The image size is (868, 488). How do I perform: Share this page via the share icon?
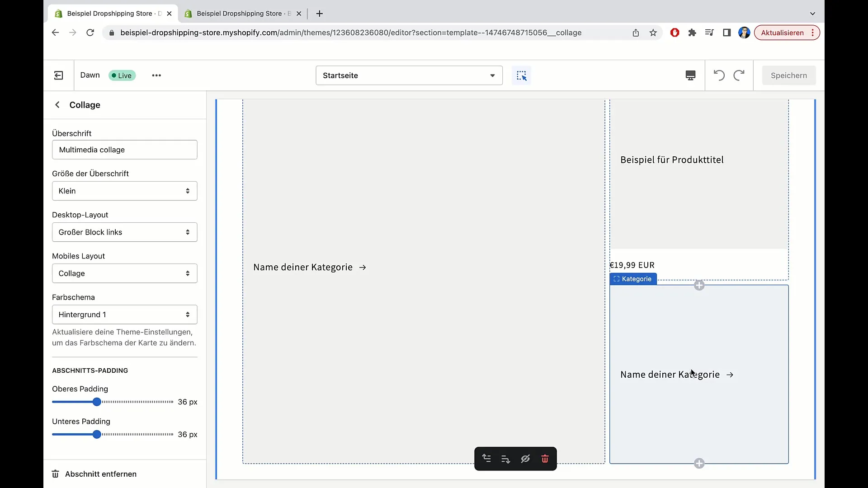[636, 33]
